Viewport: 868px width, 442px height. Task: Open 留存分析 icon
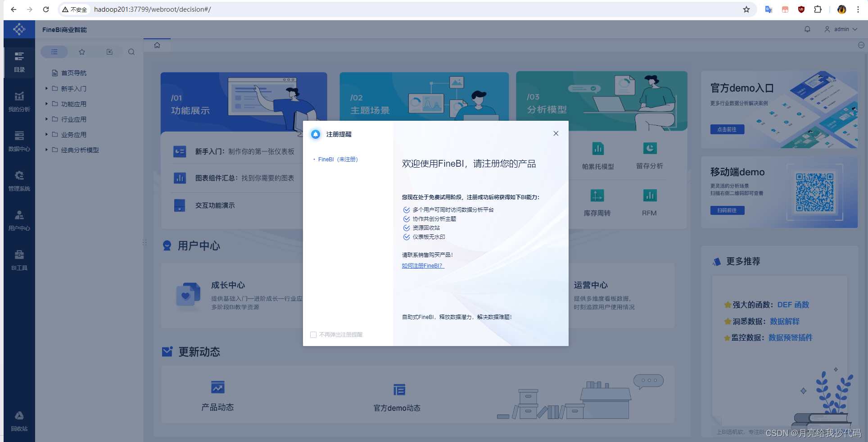(x=650, y=148)
